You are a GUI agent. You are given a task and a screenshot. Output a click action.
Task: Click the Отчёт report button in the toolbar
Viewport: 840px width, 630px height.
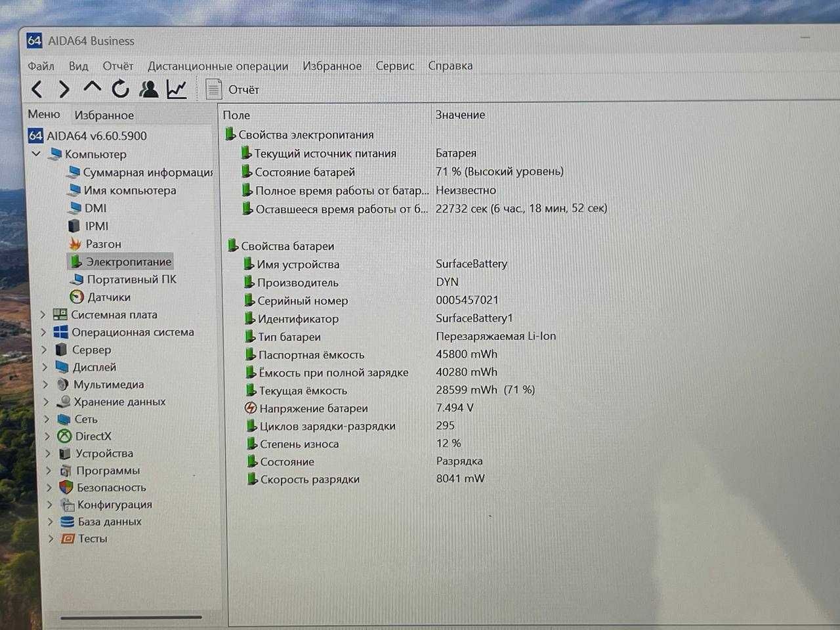(232, 89)
